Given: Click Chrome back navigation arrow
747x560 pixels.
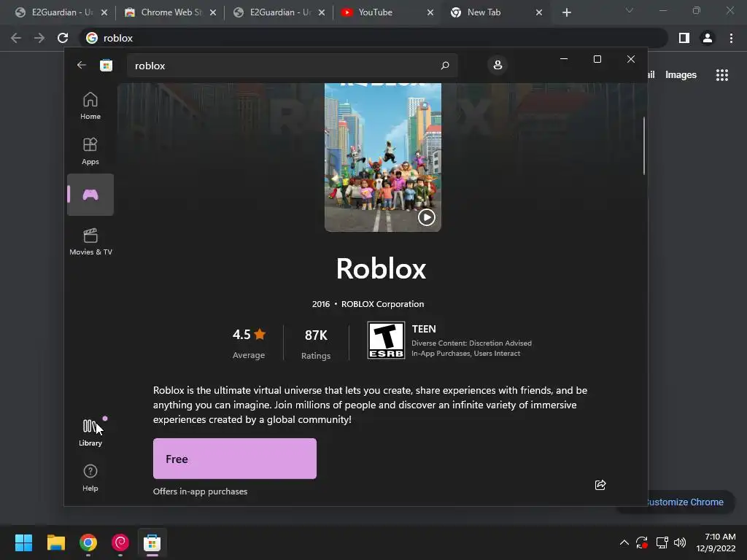Looking at the screenshot, I should tap(16, 38).
